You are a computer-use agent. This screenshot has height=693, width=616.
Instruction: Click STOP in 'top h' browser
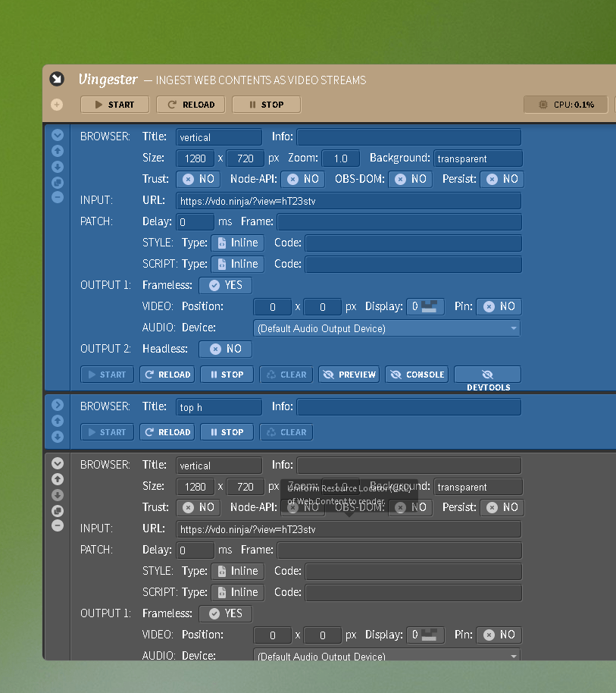[x=227, y=432]
